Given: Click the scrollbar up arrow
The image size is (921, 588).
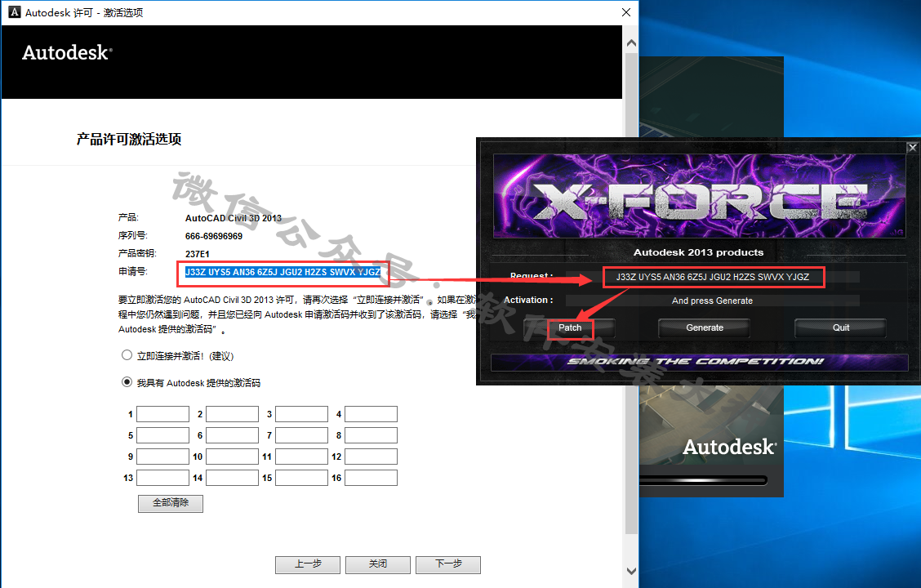Looking at the screenshot, I should pos(631,43).
